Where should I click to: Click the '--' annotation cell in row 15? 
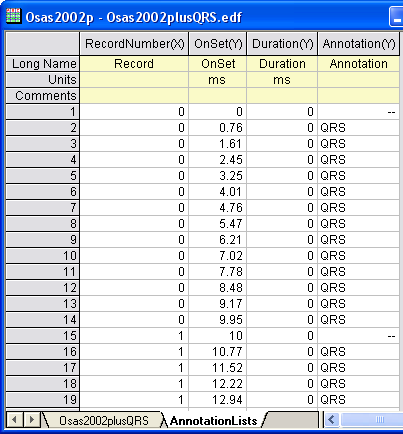coord(358,336)
